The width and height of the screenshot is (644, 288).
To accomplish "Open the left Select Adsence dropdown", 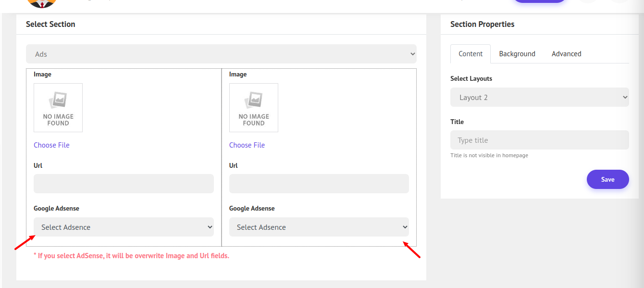I will (x=124, y=227).
